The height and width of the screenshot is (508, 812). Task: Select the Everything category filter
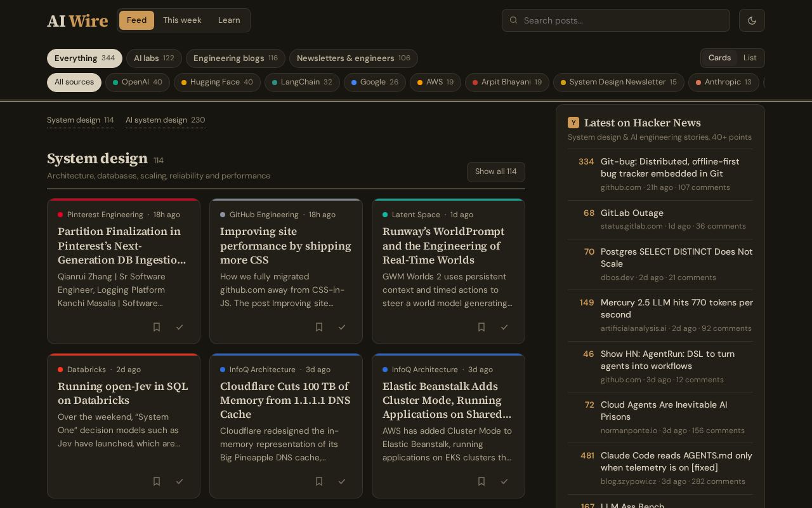84,58
